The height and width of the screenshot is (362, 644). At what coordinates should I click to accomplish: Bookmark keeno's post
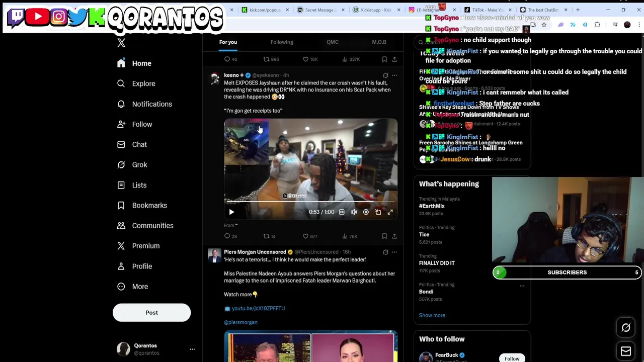(384, 236)
